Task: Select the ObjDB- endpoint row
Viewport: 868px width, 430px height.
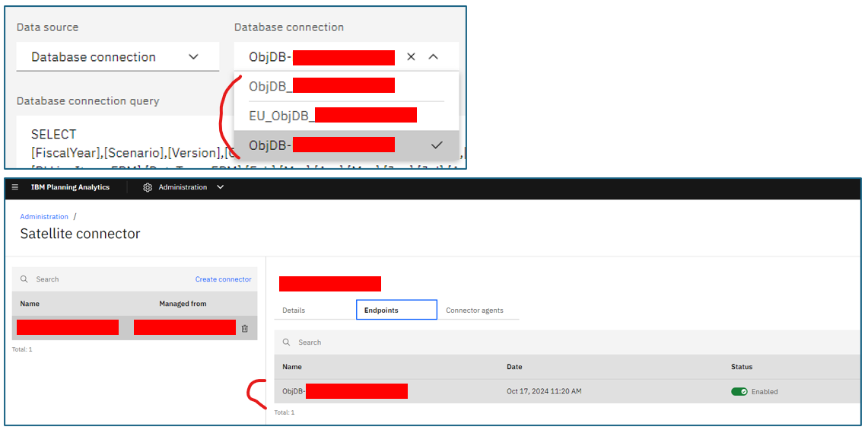Action: coord(568,391)
